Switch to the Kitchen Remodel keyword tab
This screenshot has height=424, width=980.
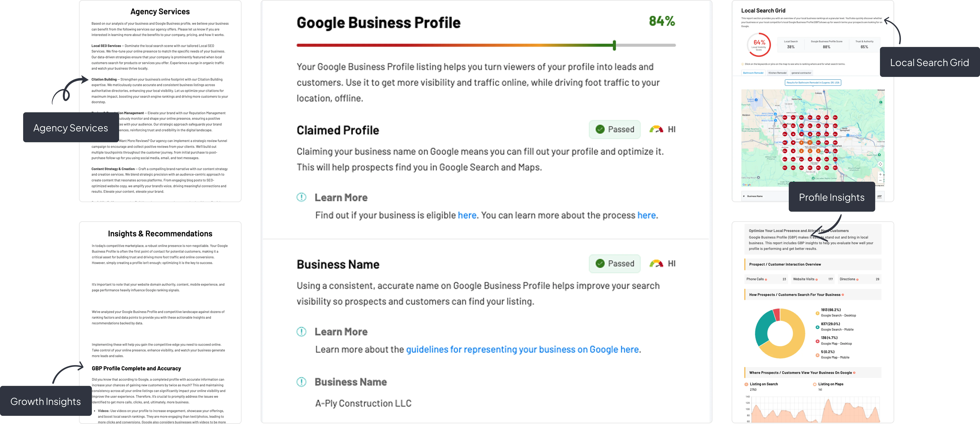tap(777, 73)
